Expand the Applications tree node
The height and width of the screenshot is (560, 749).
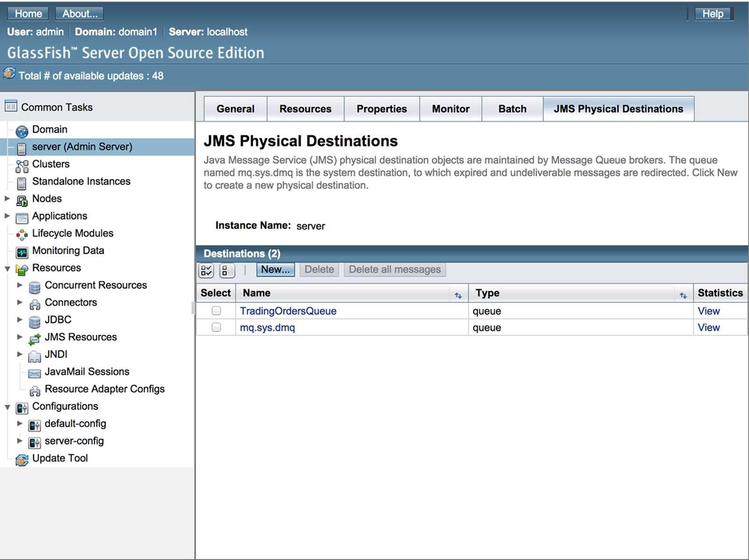point(7,215)
